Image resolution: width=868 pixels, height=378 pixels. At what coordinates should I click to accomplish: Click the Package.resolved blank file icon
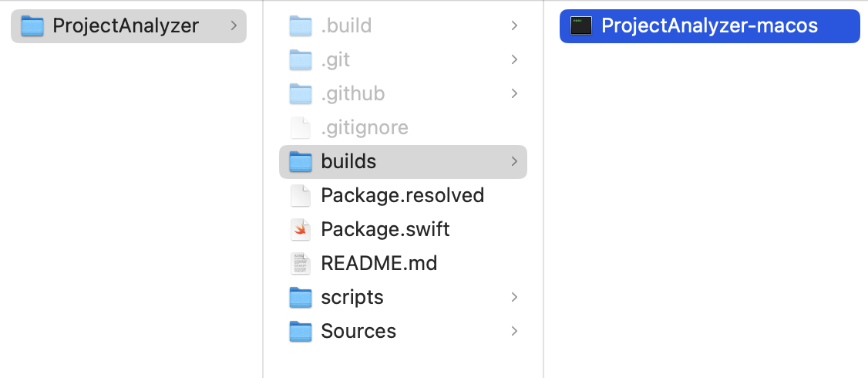[x=300, y=195]
